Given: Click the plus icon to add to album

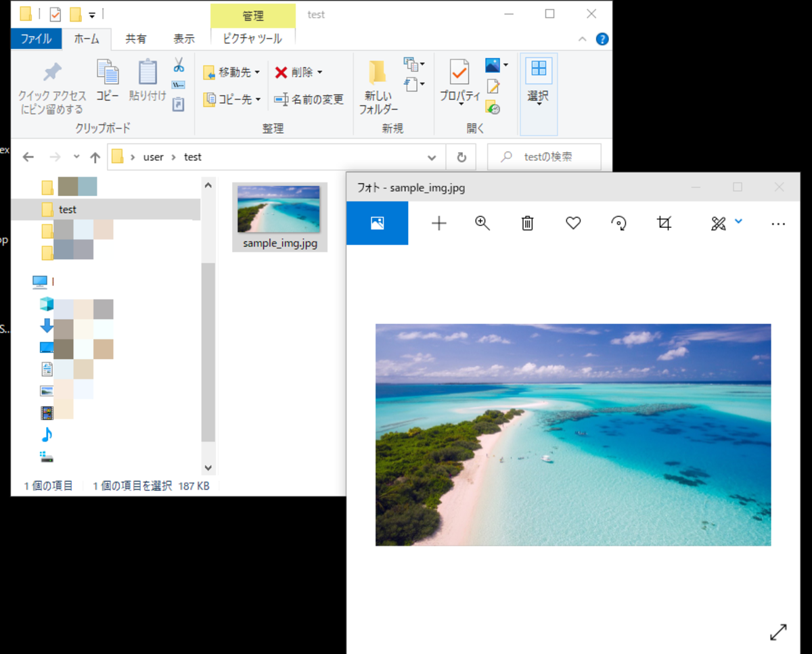Looking at the screenshot, I should click(438, 223).
